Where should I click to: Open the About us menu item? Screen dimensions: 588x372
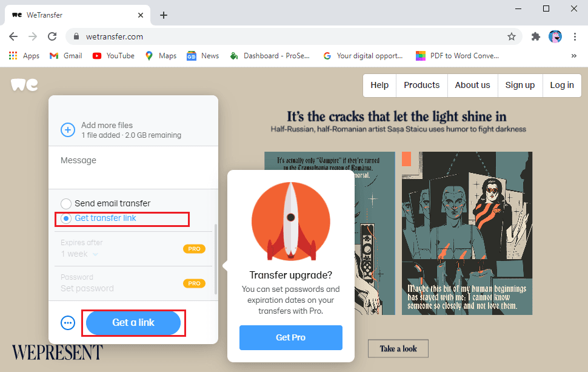click(x=472, y=85)
